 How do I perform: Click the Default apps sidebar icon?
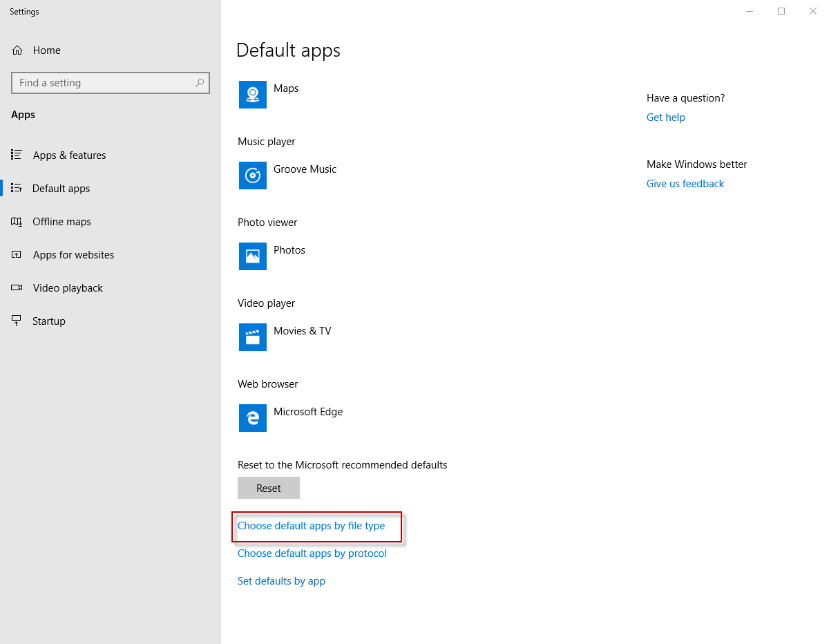pyautogui.click(x=17, y=188)
